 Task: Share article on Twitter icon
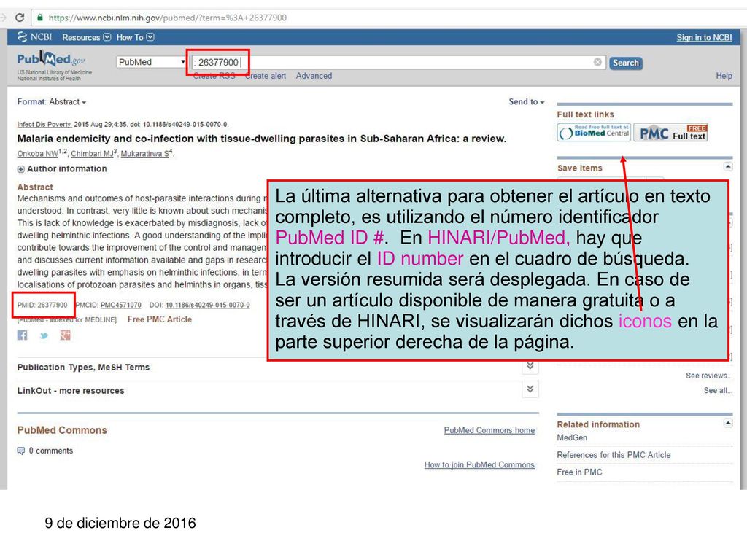(x=44, y=335)
